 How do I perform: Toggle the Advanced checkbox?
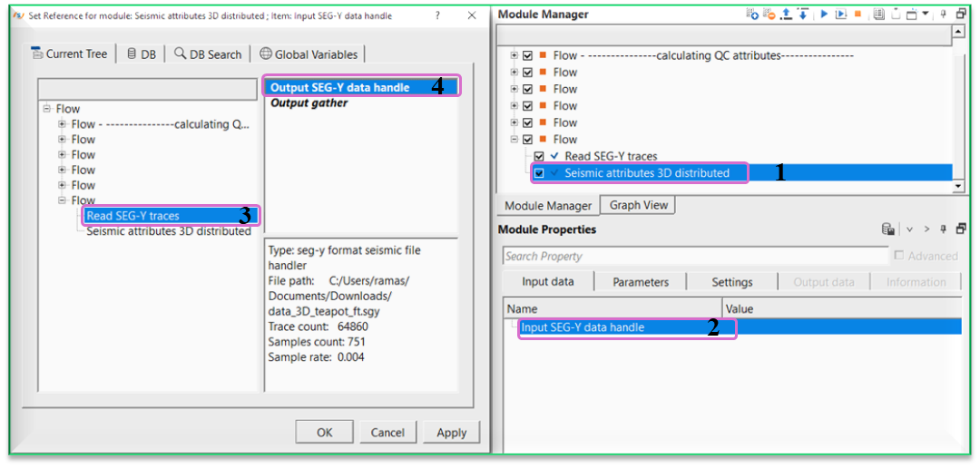pos(898,256)
